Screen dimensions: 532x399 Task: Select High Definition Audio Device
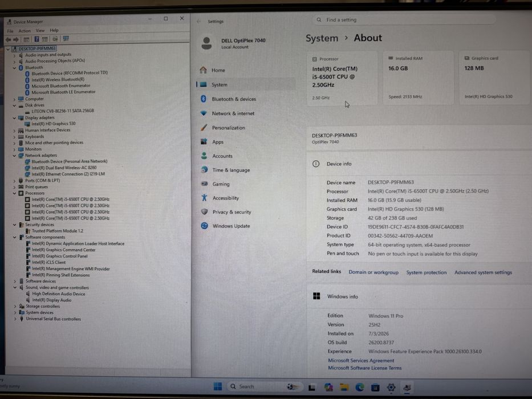point(58,294)
